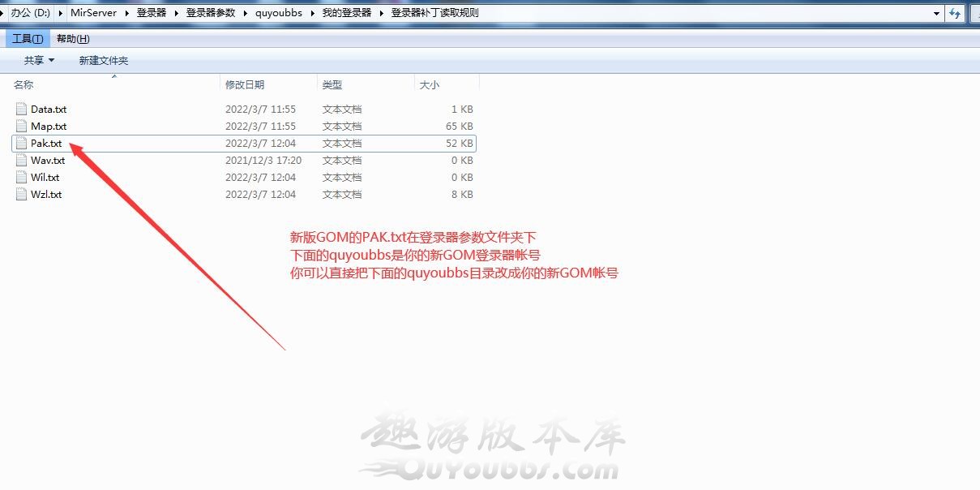Navigate to 登录器参数 in breadcrumb
980x490 pixels.
(210, 13)
